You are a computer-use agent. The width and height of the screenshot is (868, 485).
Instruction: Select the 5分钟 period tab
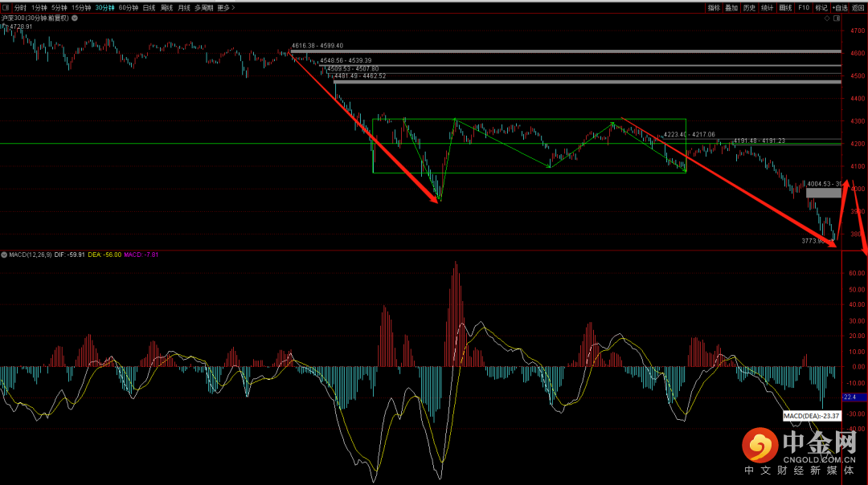(59, 7)
